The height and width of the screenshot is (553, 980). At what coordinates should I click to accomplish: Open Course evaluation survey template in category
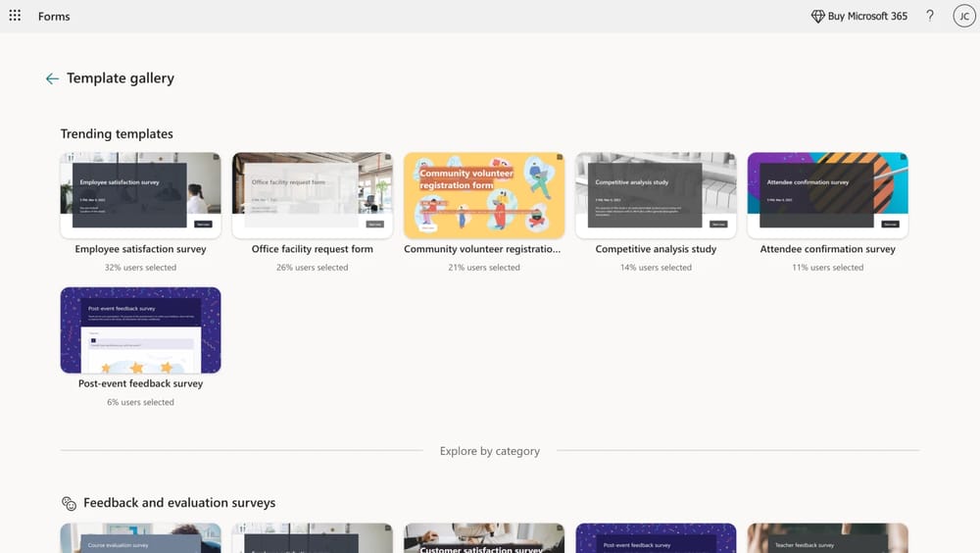pos(140,538)
